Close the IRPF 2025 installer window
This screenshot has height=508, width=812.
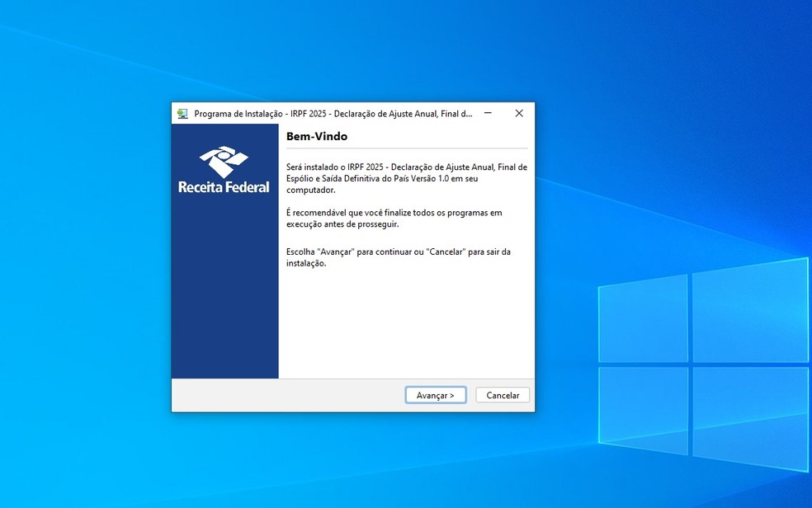tap(519, 114)
